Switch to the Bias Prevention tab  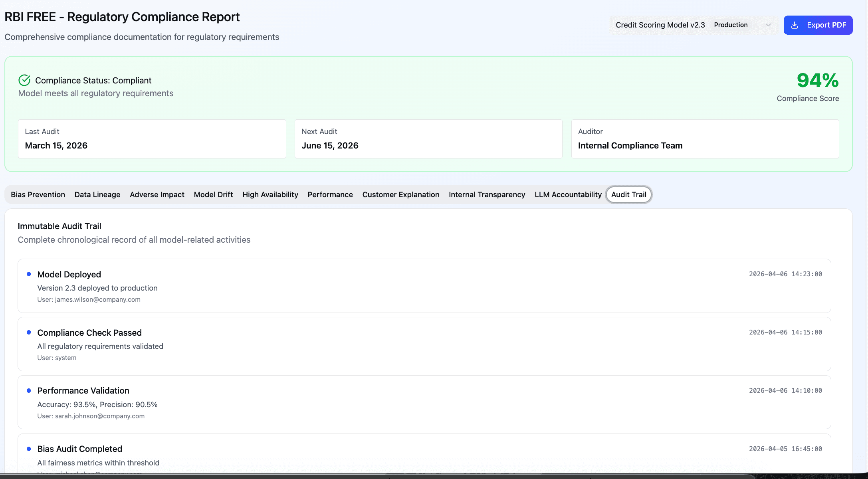click(38, 194)
